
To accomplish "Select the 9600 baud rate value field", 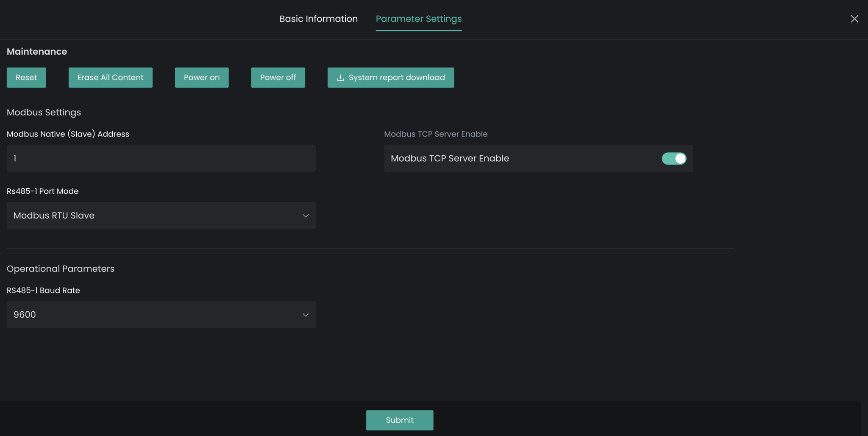I will coord(161,315).
